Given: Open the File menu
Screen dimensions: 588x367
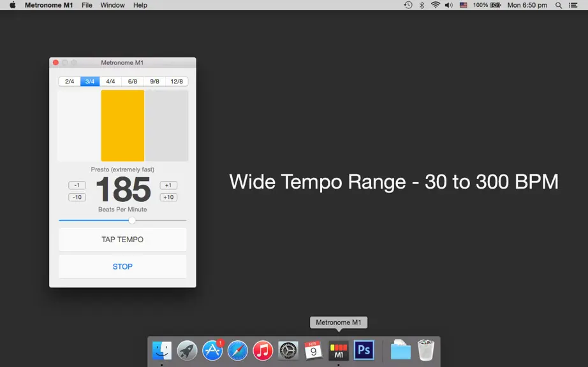Looking at the screenshot, I should coord(87,5).
